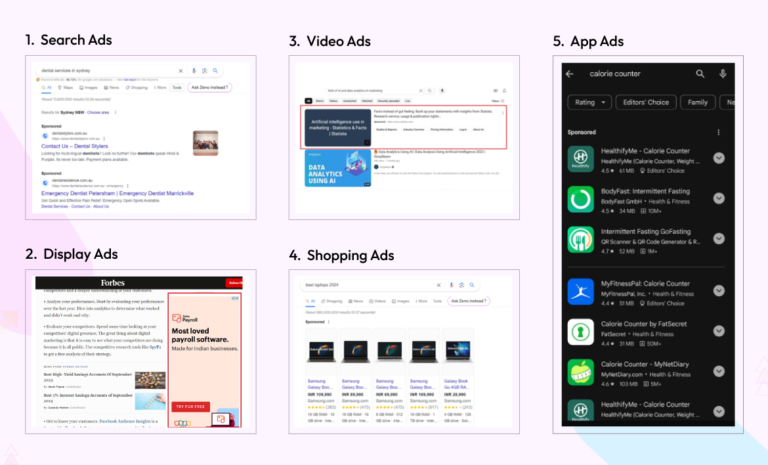Clear the 'best laptops 2024' query
768x465 pixels.
(x=438, y=285)
